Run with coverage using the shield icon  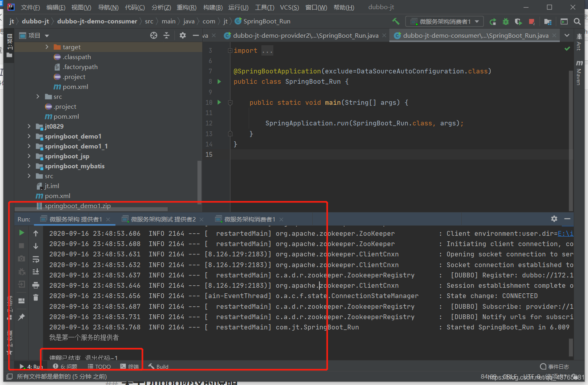518,21
